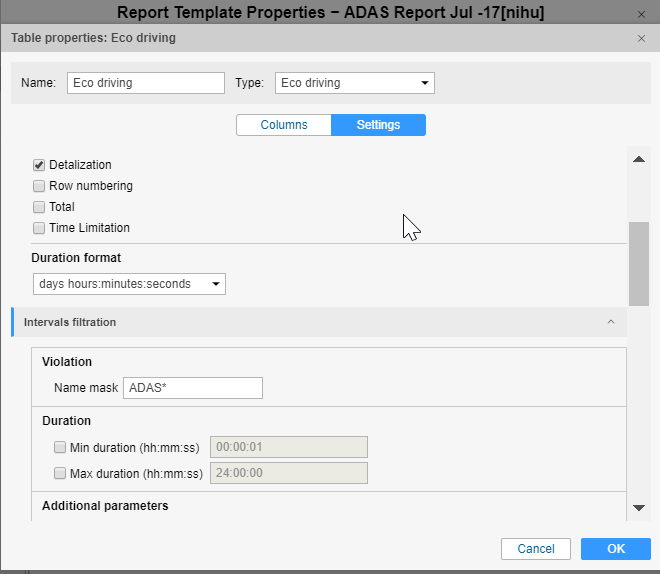
Task: Click the vertical scrollbar thumb
Action: [638, 263]
